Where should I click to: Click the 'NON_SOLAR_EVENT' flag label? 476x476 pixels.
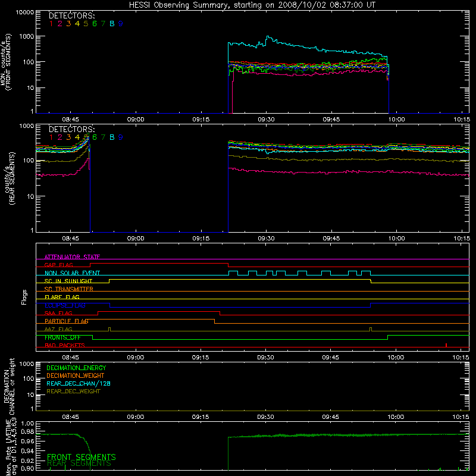click(x=72, y=273)
